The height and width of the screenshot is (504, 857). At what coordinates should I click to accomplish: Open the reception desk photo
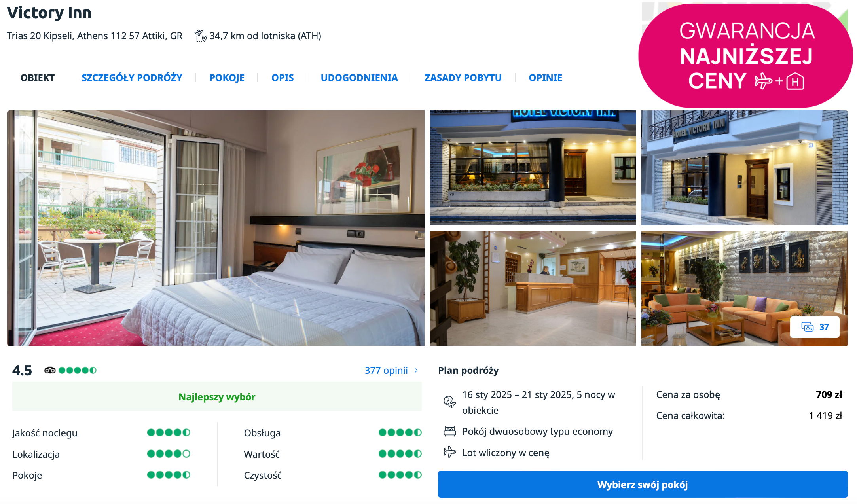[533, 288]
